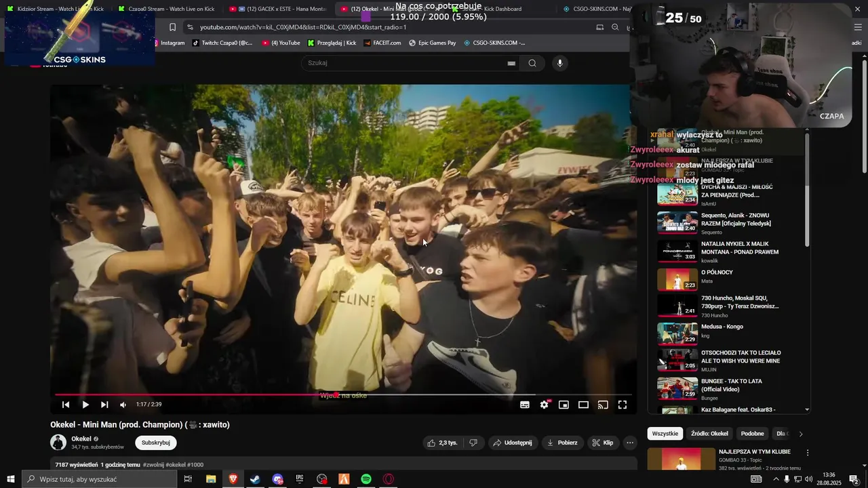Switch to CSGO-SKINS.COM browser tab
868x488 pixels.
pos(597,9)
